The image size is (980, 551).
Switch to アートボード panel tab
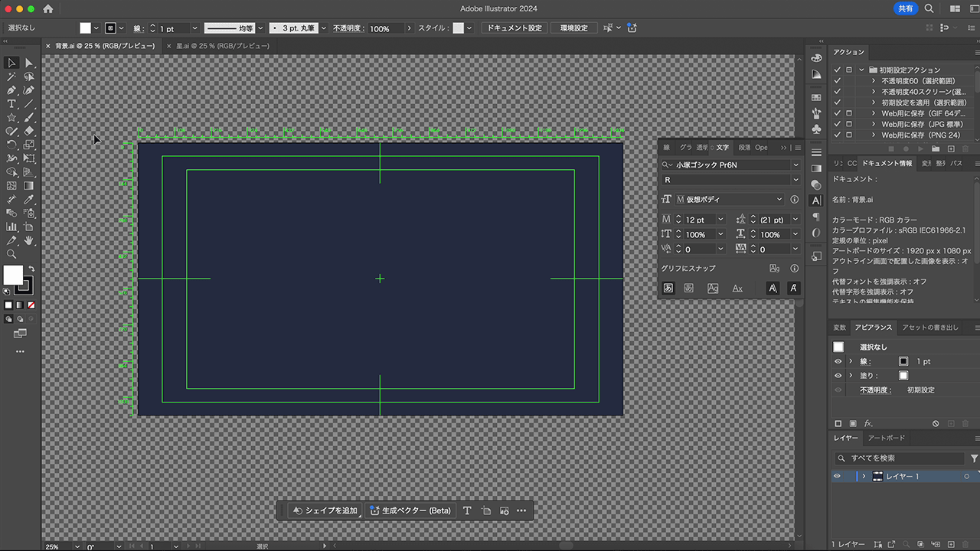coord(886,438)
